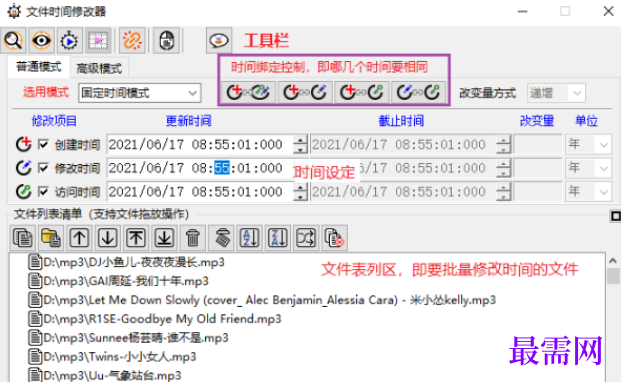This screenshot has height=382, width=621.
Task: Click the 创建时间 change amount field
Action: point(538,144)
